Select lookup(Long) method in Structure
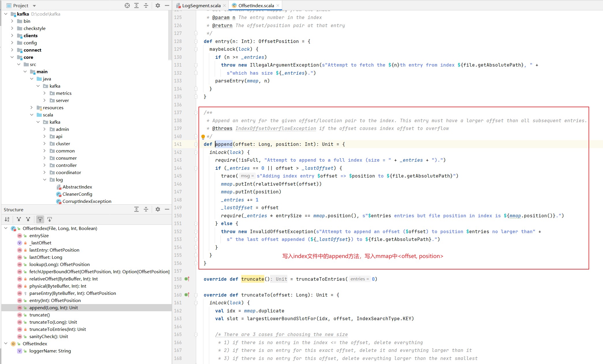 tap(59, 264)
